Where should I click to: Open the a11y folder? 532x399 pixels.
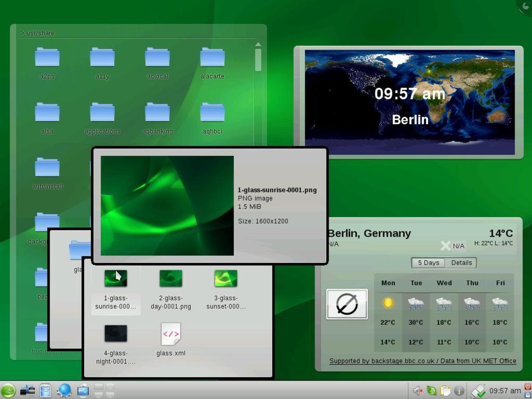click(x=102, y=63)
